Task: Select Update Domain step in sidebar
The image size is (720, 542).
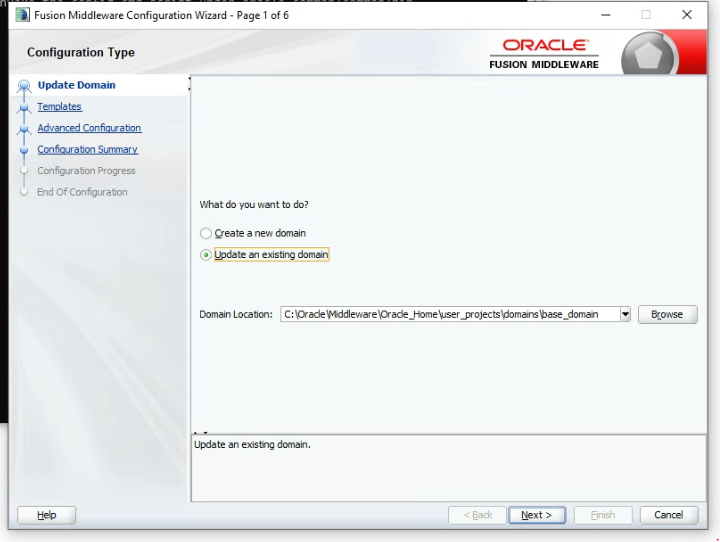Action: [x=76, y=85]
